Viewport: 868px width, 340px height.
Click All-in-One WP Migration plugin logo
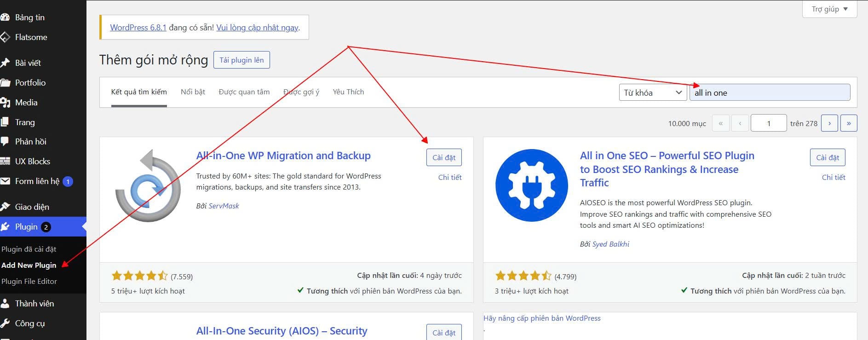[148, 186]
